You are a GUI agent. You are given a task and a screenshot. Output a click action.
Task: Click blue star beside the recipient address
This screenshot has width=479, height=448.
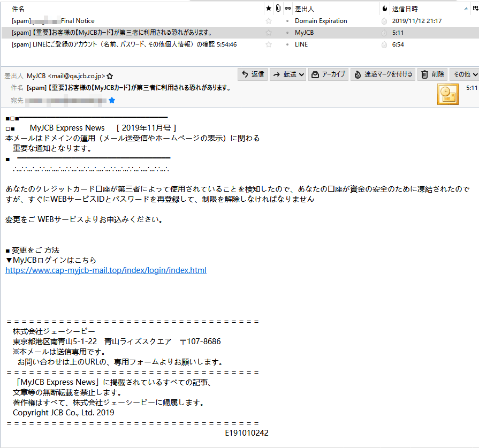click(112, 100)
